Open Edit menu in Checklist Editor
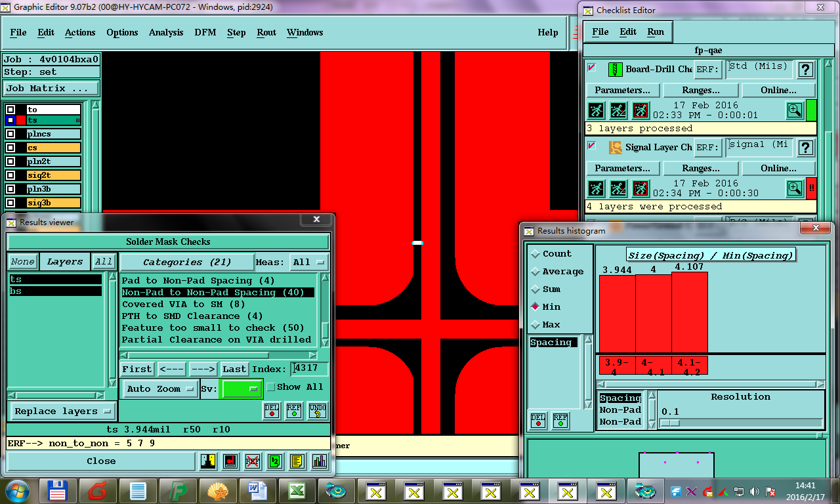This screenshot has width=840, height=504. 628,31
